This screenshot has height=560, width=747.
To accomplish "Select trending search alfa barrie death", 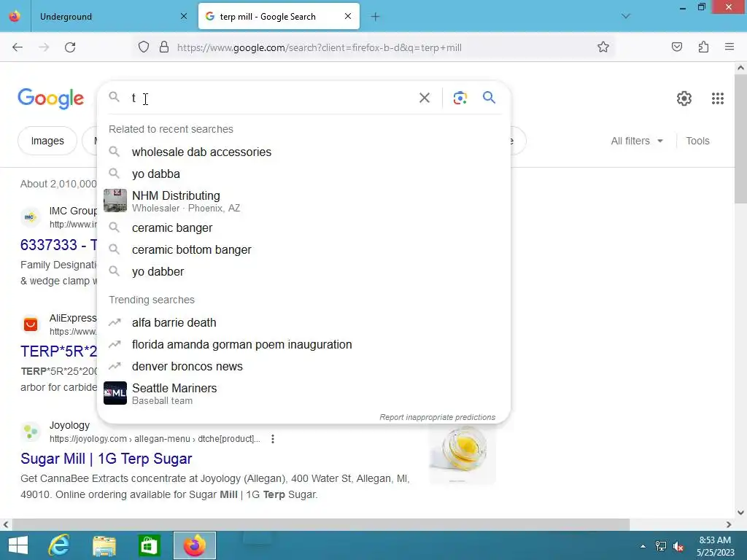I will [x=304, y=322].
